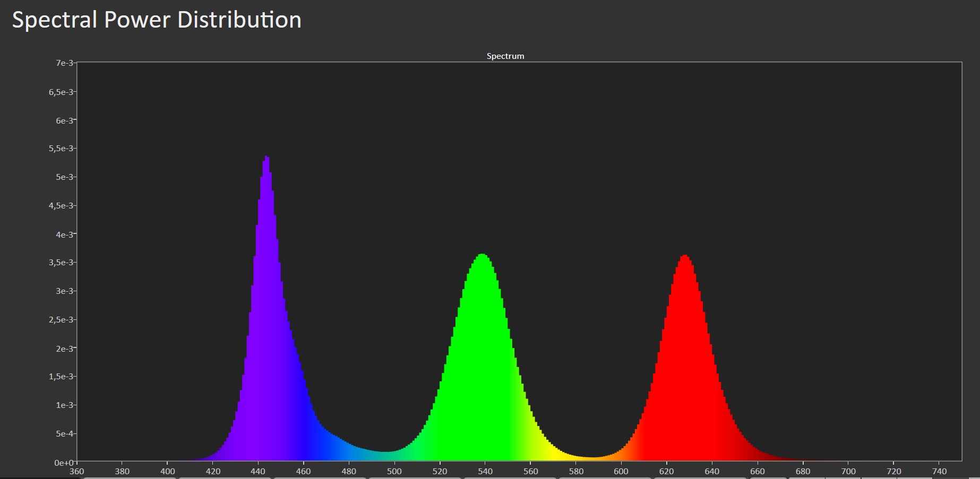Click the 5e-3 Y-axis tick label
This screenshot has width=980, height=479.
pyautogui.click(x=64, y=177)
